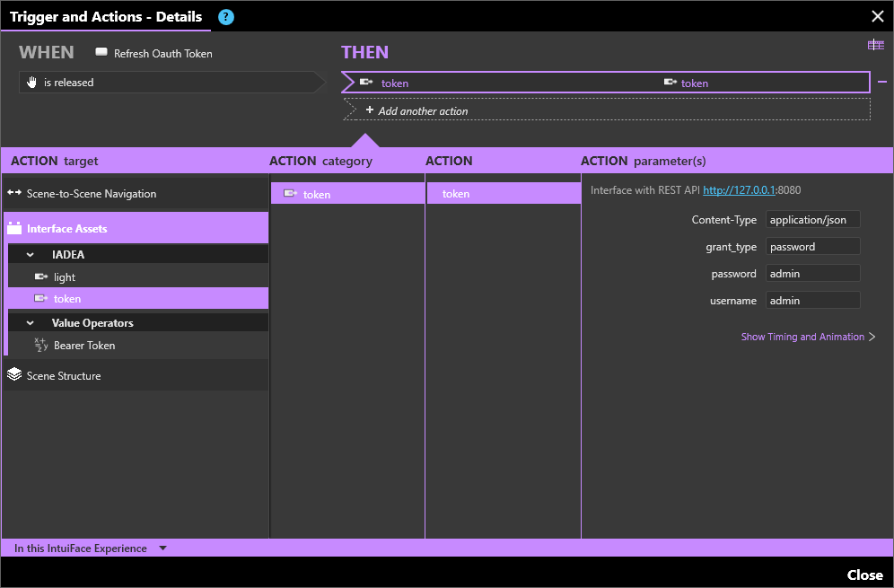This screenshot has height=588, width=894.
Task: Select token in ACTION category column
Action: click(x=347, y=194)
